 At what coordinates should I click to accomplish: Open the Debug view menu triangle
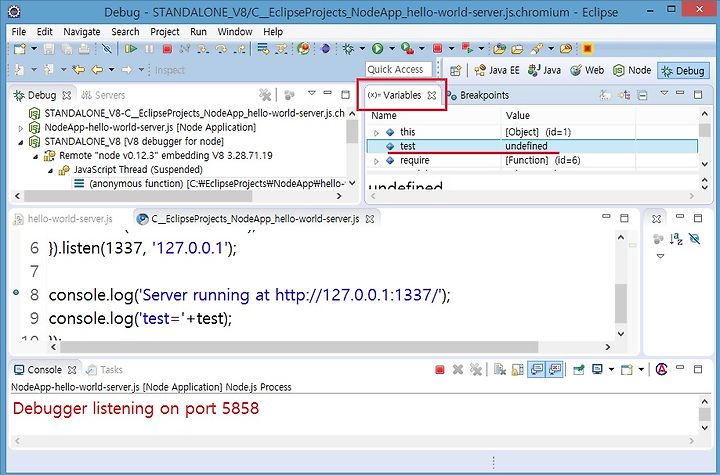click(x=312, y=93)
